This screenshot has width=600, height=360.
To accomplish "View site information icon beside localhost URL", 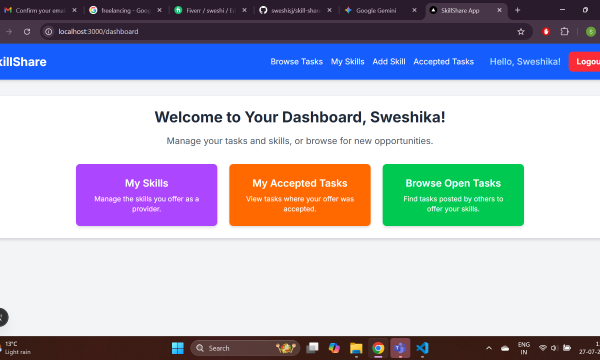I will click(49, 32).
